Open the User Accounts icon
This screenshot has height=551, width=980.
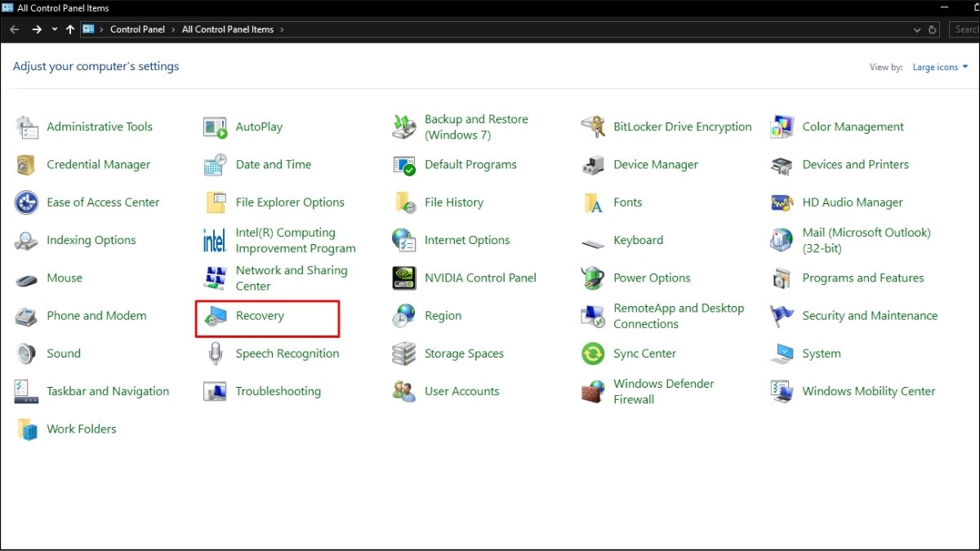point(404,392)
